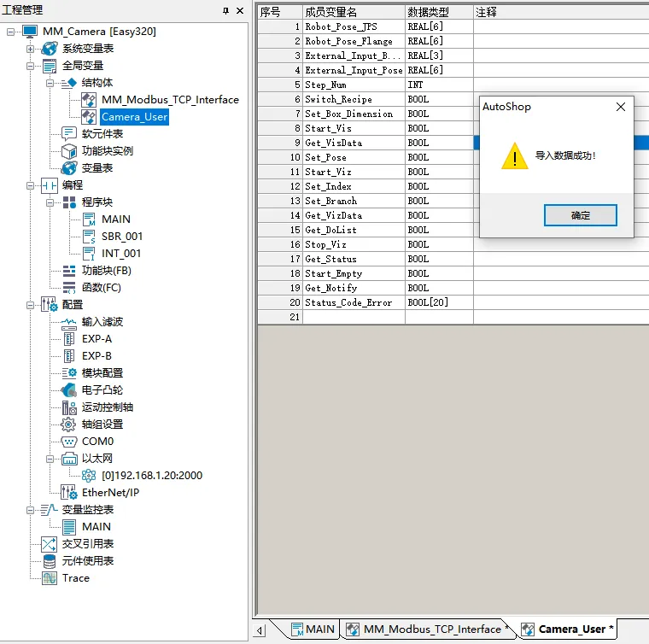Click the 结构体 structure icon

pyautogui.click(x=68, y=82)
